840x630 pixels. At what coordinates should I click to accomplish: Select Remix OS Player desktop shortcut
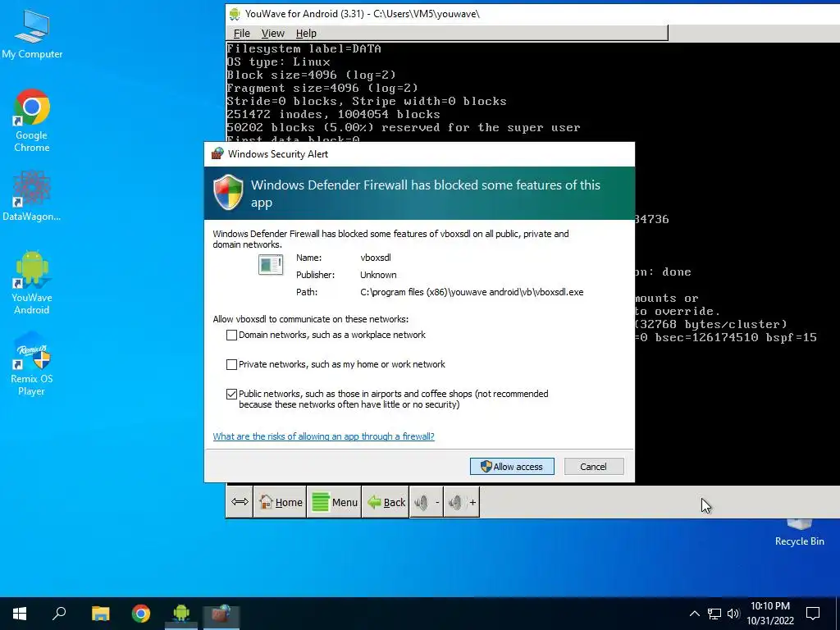pyautogui.click(x=32, y=363)
